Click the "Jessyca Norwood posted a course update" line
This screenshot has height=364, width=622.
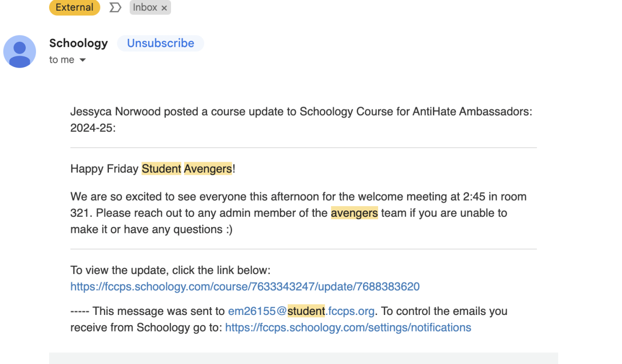pos(301,112)
